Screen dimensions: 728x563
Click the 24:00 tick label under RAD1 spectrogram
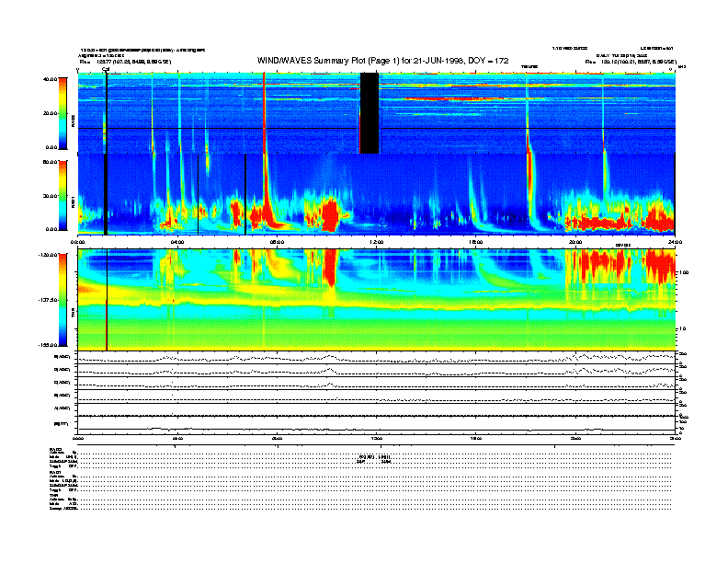click(675, 242)
